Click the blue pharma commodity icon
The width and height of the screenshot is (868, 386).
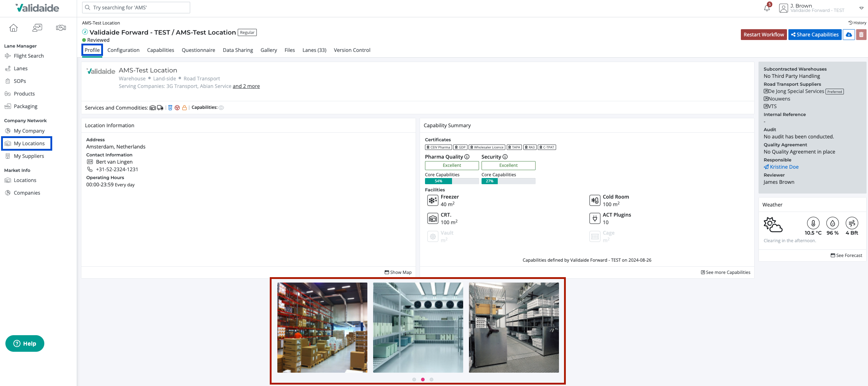point(170,108)
